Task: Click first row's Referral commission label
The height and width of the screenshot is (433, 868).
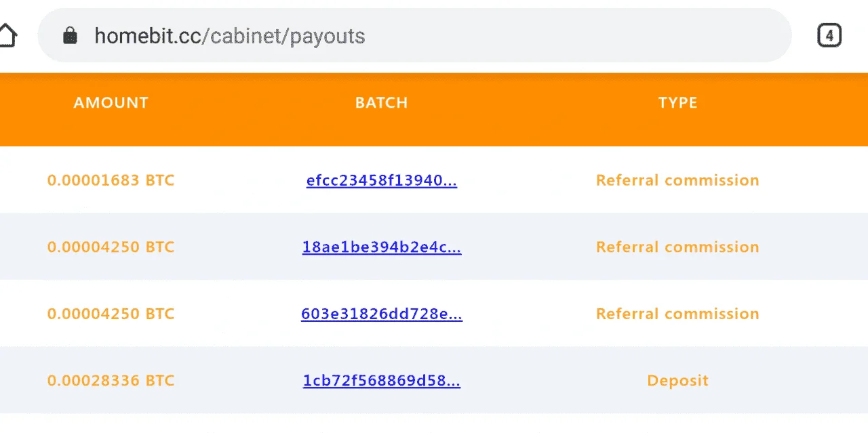Action: tap(677, 180)
